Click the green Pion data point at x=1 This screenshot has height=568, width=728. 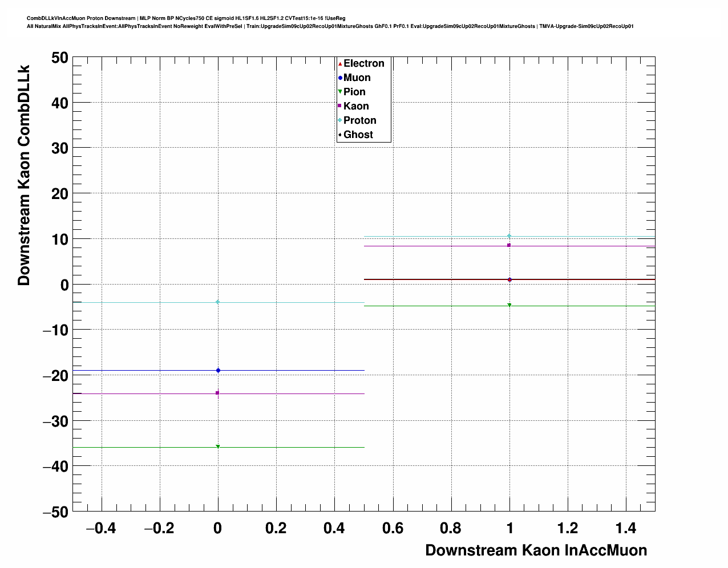[x=509, y=305]
